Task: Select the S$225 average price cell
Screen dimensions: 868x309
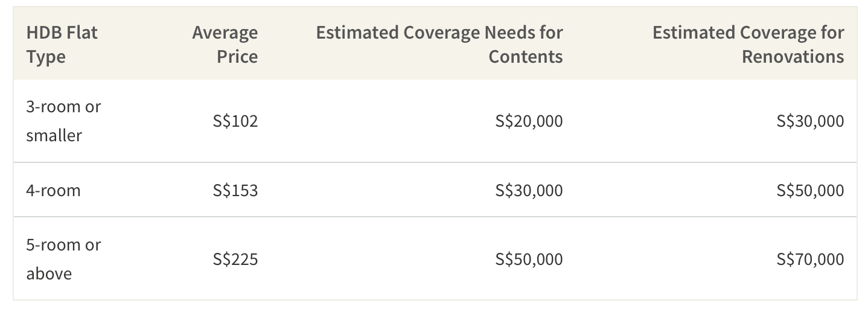Action: click(x=235, y=259)
